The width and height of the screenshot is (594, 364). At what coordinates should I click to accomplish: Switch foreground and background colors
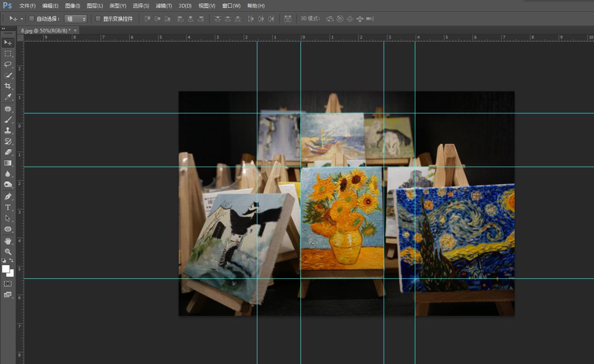pyautogui.click(x=11, y=260)
